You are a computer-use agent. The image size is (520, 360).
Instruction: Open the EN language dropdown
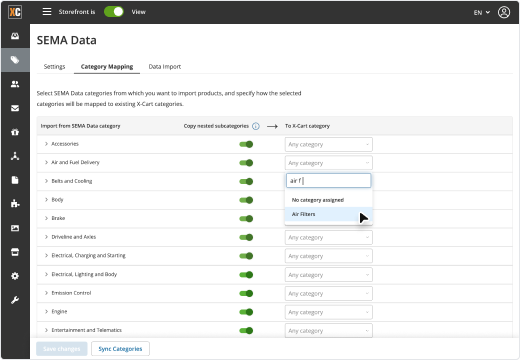click(482, 12)
